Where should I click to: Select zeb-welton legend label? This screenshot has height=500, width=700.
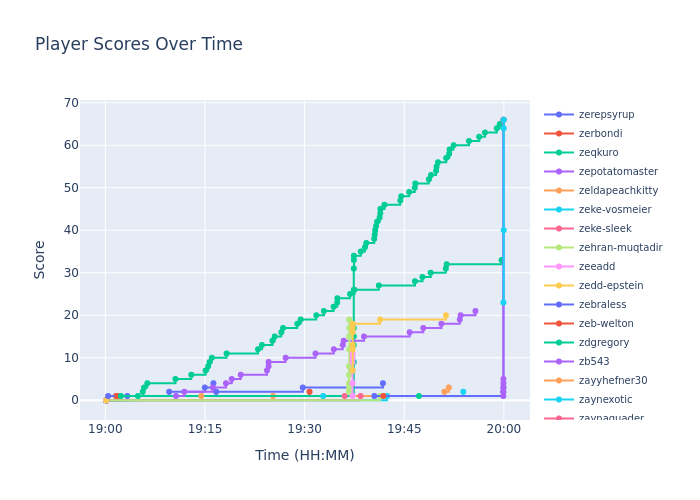pyautogui.click(x=604, y=324)
